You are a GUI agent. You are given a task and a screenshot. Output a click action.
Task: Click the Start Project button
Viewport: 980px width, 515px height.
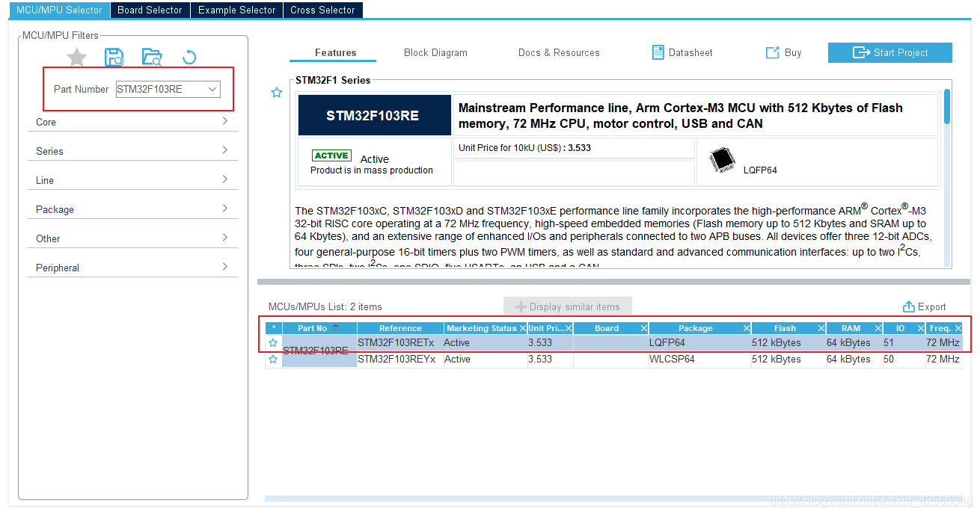[x=890, y=52]
